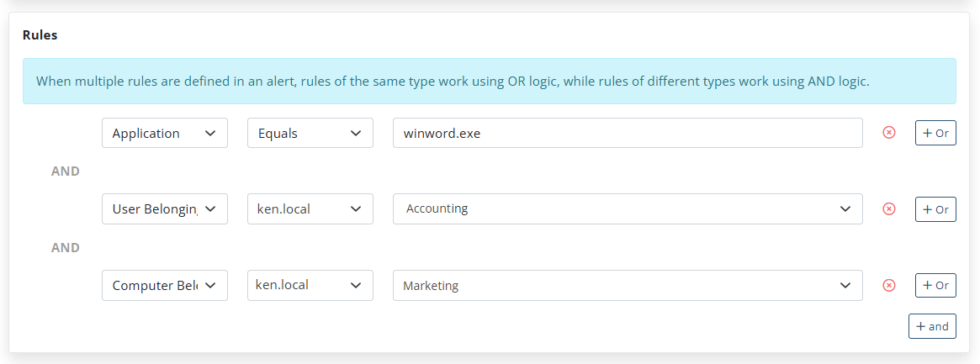980x364 pixels.
Task: Click the winword.exe text field
Action: coord(627,133)
